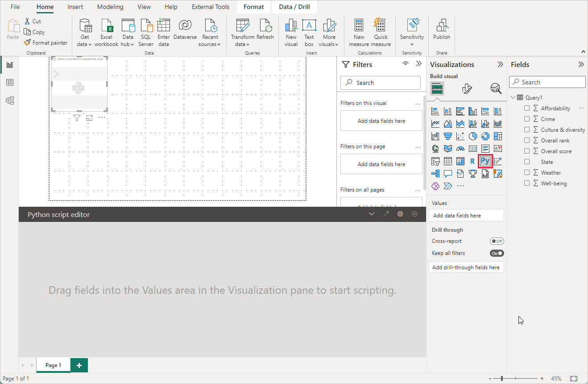Run the Python script in the editor
Viewport: 588px width, 384px height.
point(414,214)
